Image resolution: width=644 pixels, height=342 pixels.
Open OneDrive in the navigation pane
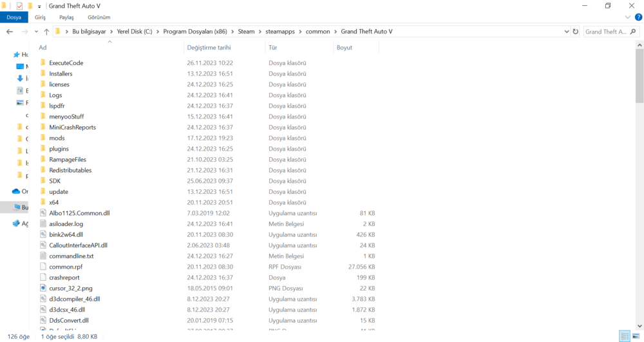pyautogui.click(x=20, y=191)
